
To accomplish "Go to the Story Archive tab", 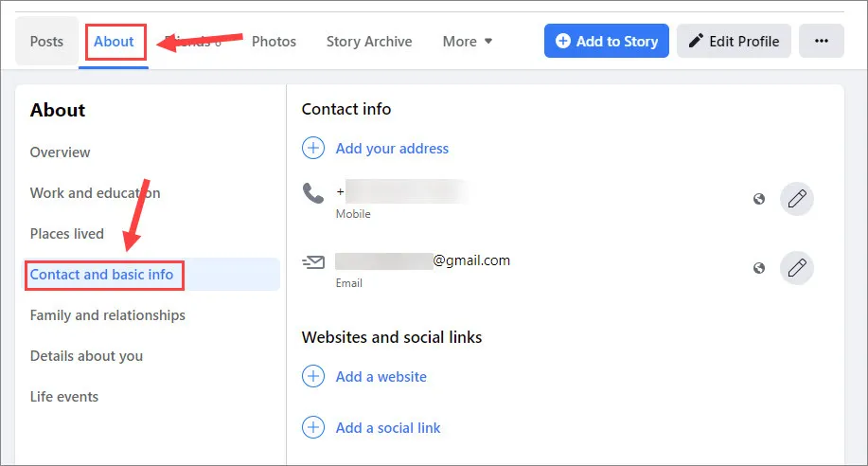I will 369,41.
